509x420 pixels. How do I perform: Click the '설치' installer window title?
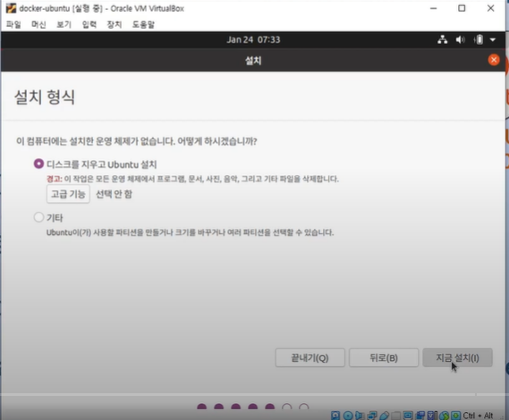(x=253, y=61)
